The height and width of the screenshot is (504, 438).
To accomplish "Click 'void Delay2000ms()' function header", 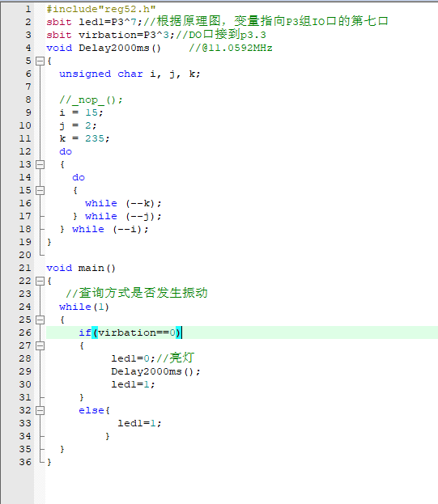I will tap(104, 49).
